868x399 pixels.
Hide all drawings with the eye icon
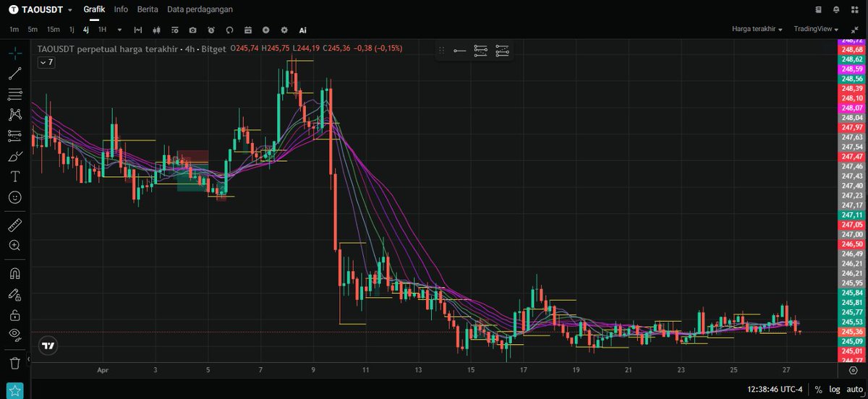(14, 335)
